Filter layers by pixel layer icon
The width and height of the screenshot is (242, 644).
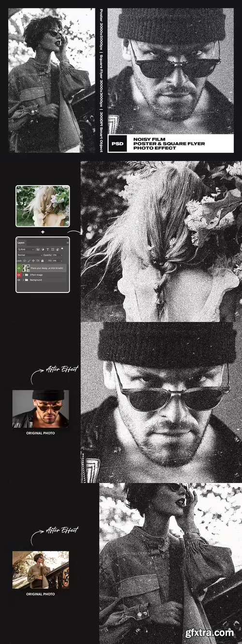[x=38, y=249]
